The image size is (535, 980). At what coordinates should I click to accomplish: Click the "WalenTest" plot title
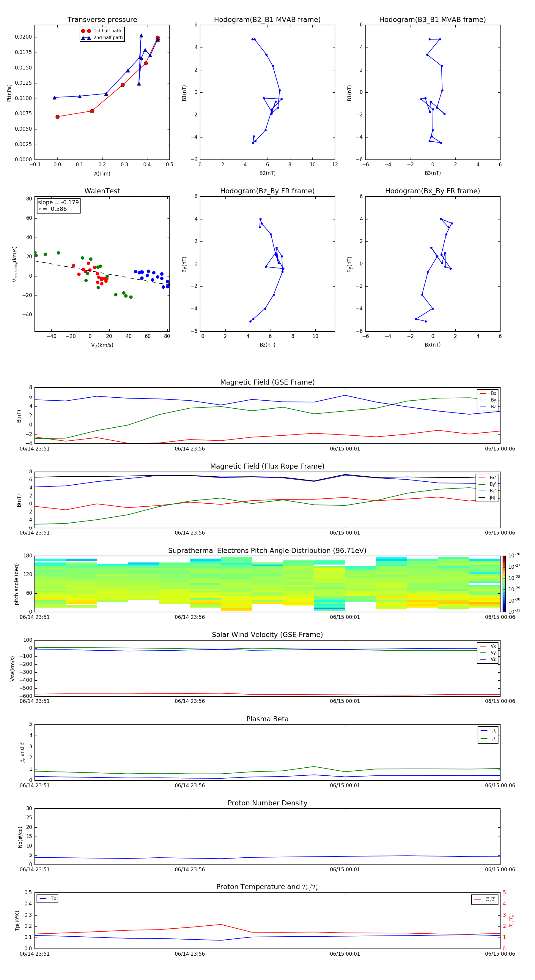tap(102, 191)
